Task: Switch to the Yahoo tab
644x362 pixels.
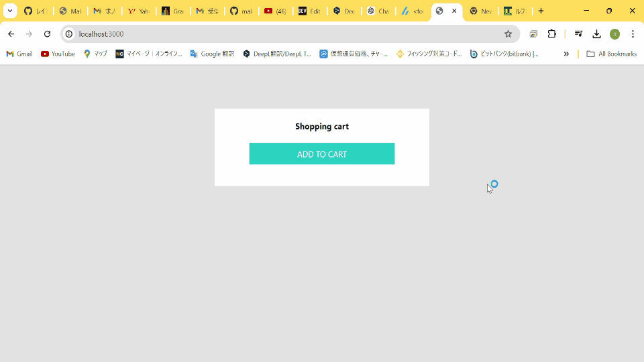Action: (138, 11)
